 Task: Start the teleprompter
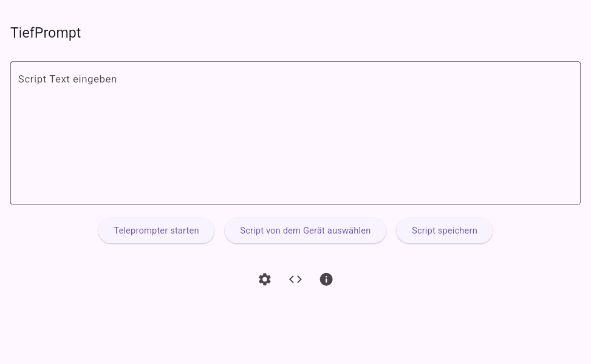coord(156,231)
